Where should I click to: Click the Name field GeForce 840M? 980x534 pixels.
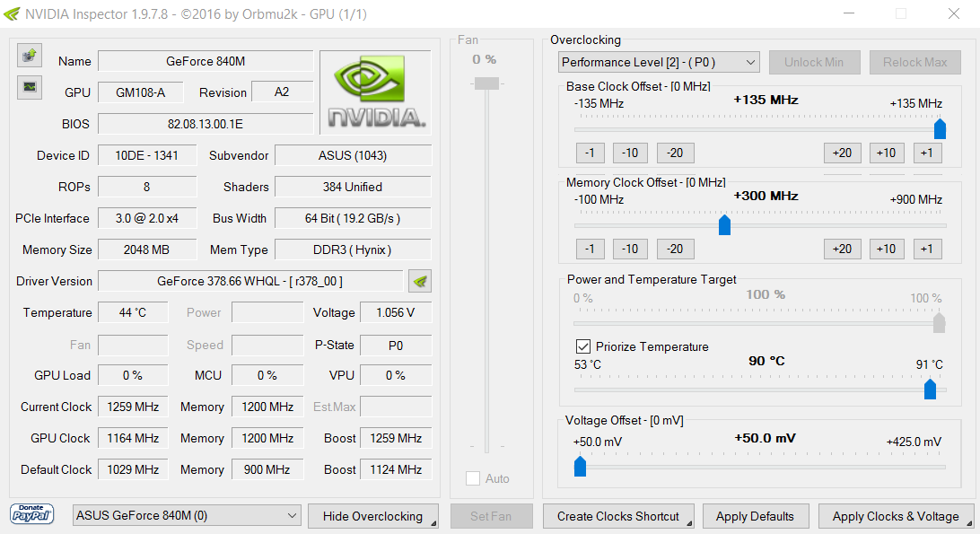point(206,61)
